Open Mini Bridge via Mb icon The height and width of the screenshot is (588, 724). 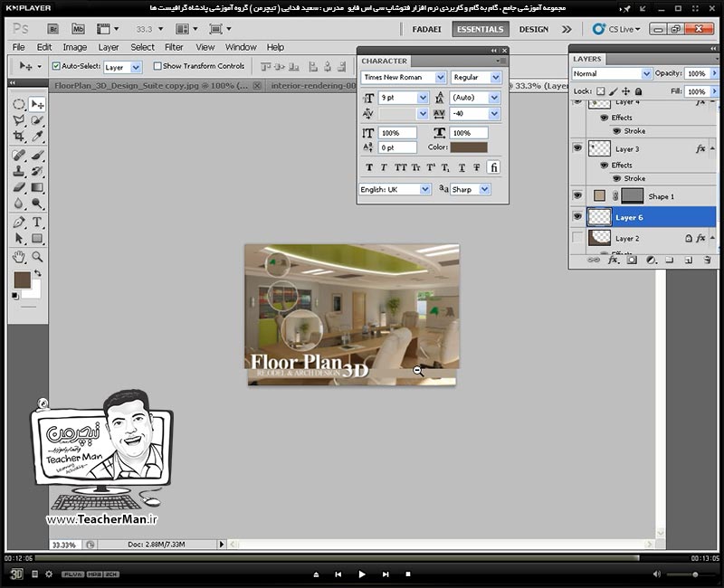pyautogui.click(x=78, y=29)
